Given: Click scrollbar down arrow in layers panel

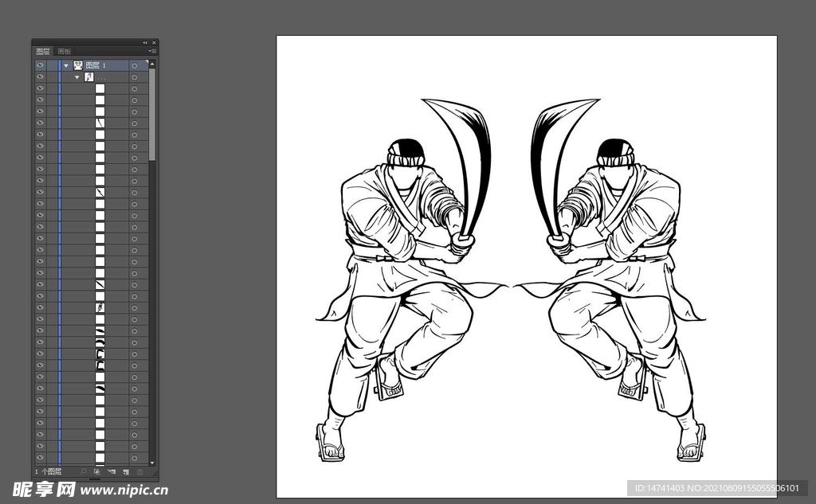Looking at the screenshot, I should tap(152, 462).
